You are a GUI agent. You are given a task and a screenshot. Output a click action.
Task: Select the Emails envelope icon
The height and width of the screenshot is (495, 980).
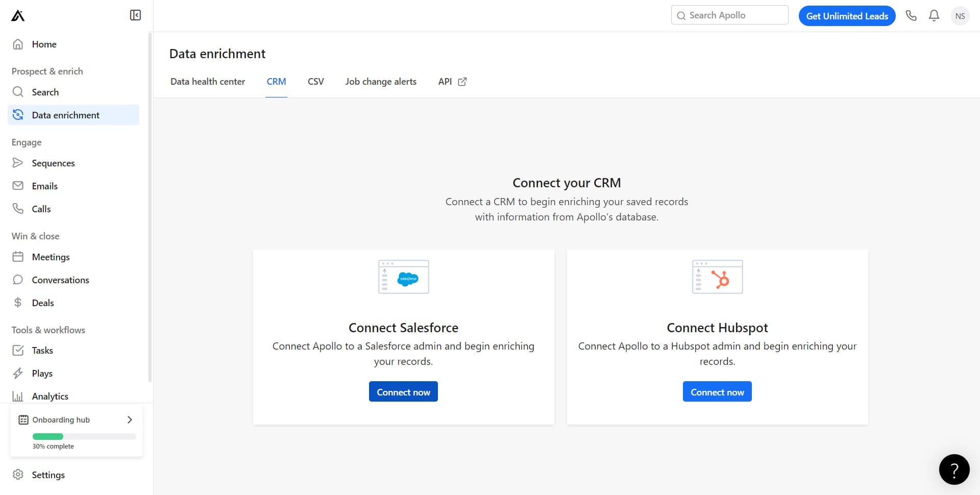point(18,186)
